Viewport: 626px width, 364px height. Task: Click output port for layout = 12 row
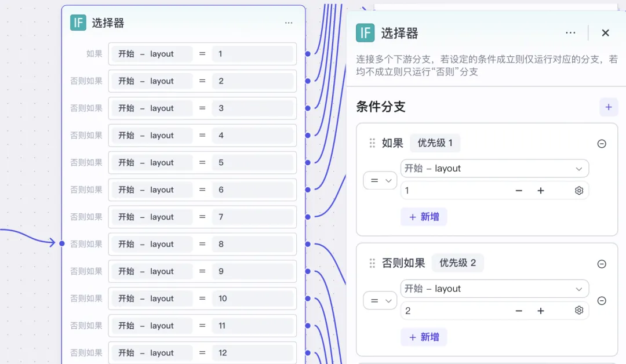[x=308, y=353]
